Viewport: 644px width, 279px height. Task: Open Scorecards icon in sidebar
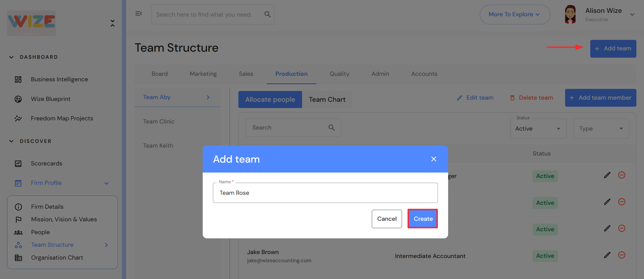(18, 164)
